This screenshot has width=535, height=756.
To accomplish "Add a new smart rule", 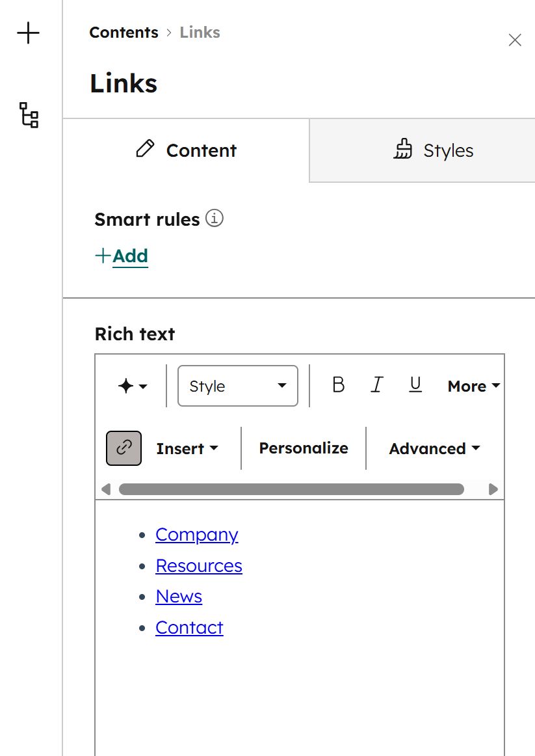I will [x=122, y=256].
